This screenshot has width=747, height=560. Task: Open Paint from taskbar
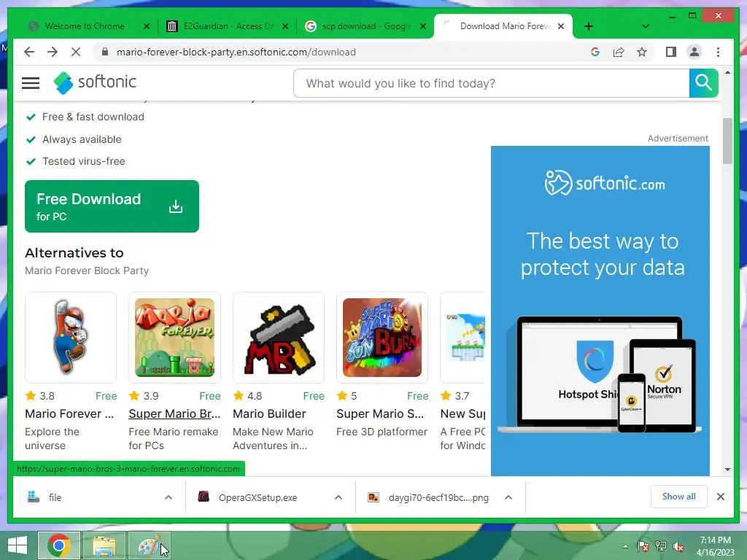(x=149, y=545)
